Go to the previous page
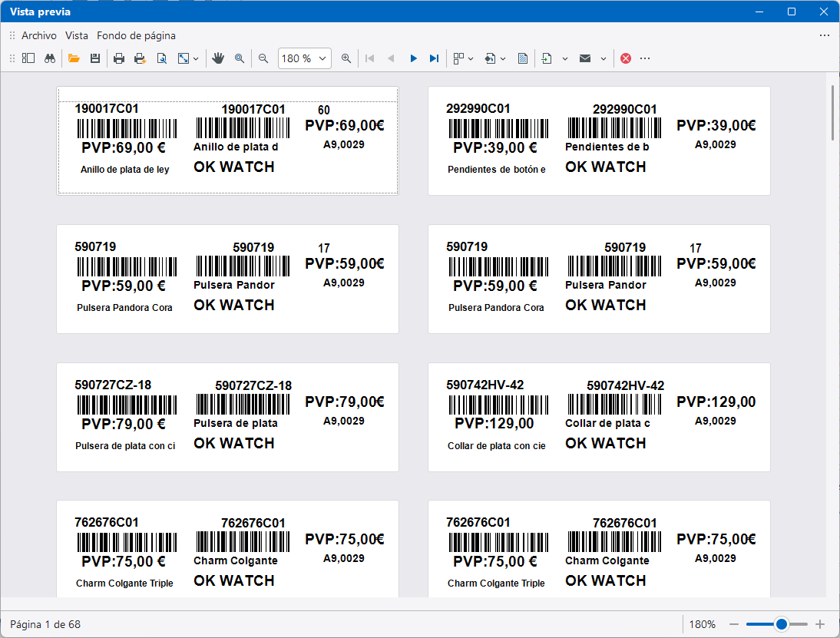The width and height of the screenshot is (840, 638). coord(391,58)
